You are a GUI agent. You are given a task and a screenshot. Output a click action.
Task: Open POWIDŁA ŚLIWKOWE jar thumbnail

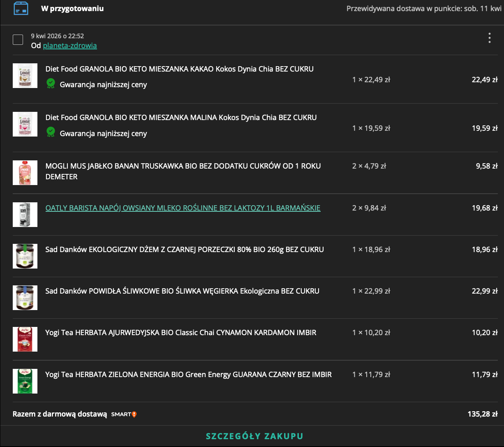(25, 298)
